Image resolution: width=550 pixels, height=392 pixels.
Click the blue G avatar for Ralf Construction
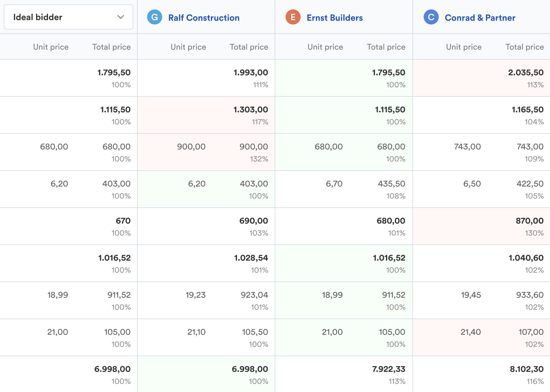(154, 17)
